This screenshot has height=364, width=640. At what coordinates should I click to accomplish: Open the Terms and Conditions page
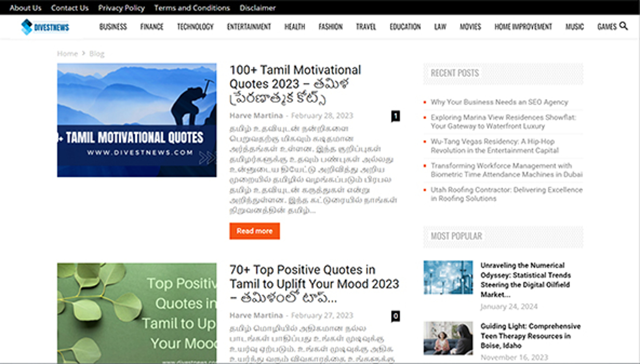click(192, 8)
